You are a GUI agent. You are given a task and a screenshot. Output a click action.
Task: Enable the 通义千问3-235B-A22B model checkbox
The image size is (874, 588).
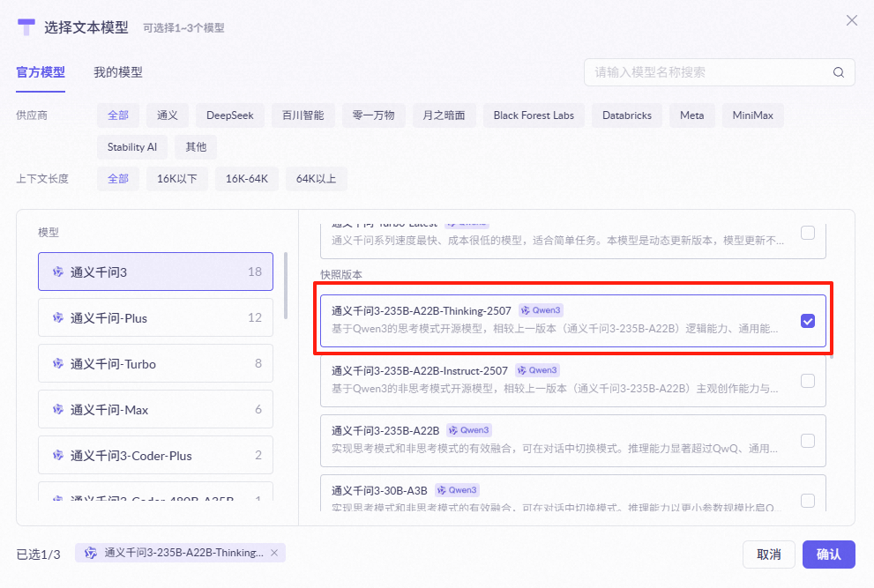(x=807, y=441)
